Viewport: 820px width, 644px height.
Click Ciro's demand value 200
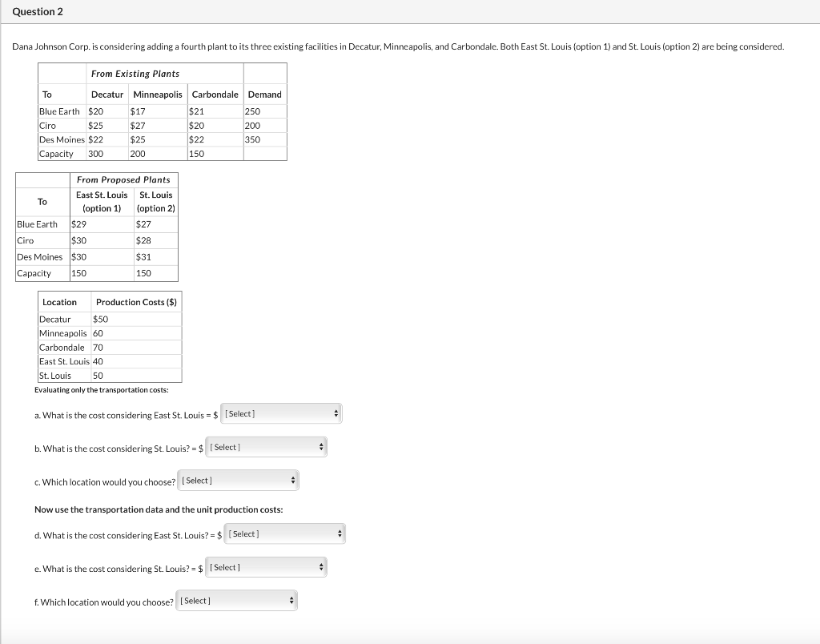(252, 126)
